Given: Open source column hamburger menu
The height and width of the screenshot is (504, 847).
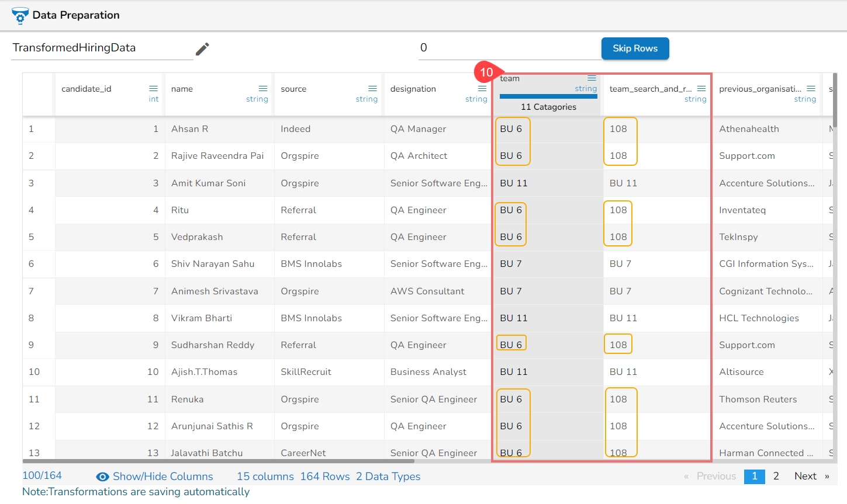Looking at the screenshot, I should coord(372,89).
